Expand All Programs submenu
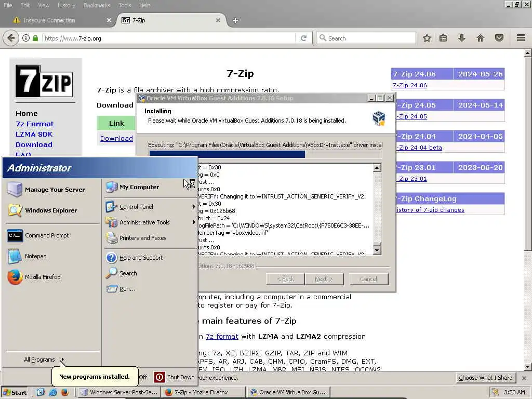The image size is (532, 399). [44, 360]
